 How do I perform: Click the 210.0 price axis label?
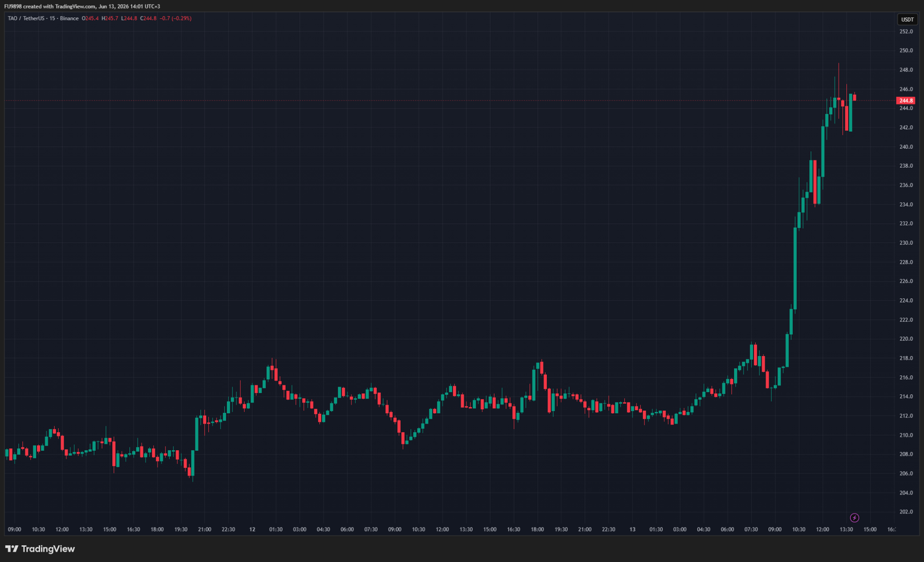point(906,435)
